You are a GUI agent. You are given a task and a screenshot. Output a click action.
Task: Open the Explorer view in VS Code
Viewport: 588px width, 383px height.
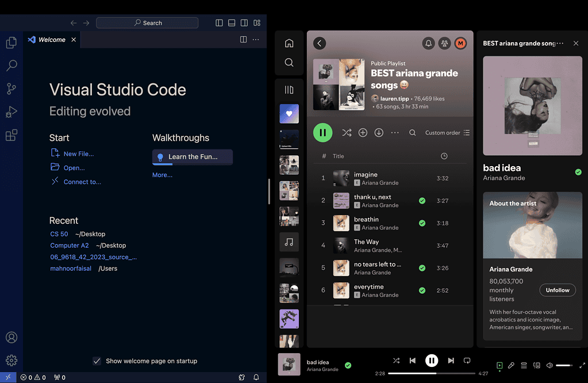click(11, 43)
